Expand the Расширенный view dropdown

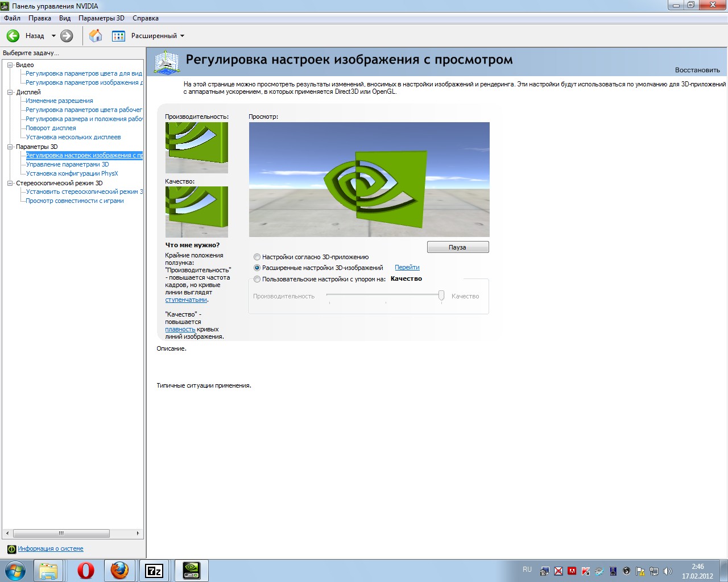click(x=182, y=36)
